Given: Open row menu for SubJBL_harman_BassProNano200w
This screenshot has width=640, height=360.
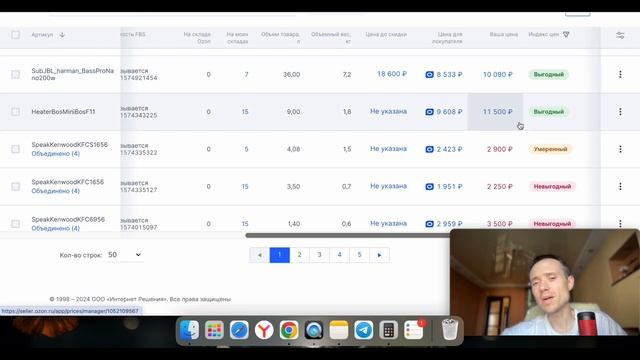Looking at the screenshot, I should [620, 74].
